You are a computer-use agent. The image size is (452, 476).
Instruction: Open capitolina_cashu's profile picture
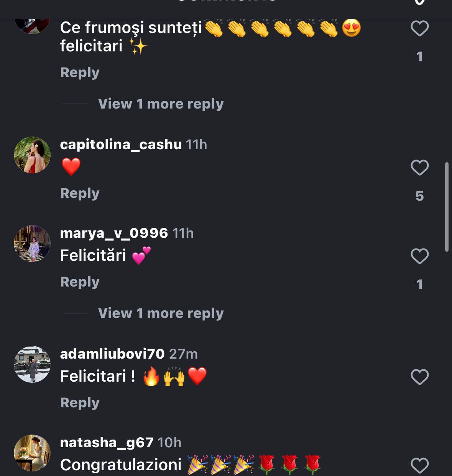[x=32, y=155]
